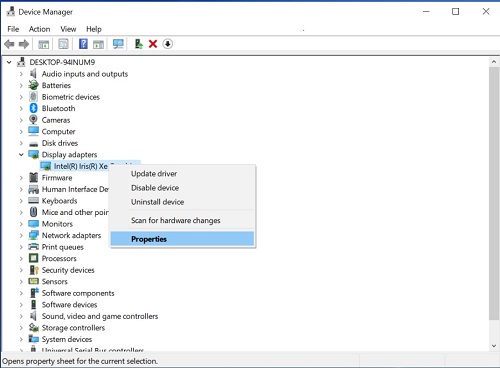Expand the Audio inputs and outputs node
This screenshot has width=500, height=368.
(x=21, y=74)
